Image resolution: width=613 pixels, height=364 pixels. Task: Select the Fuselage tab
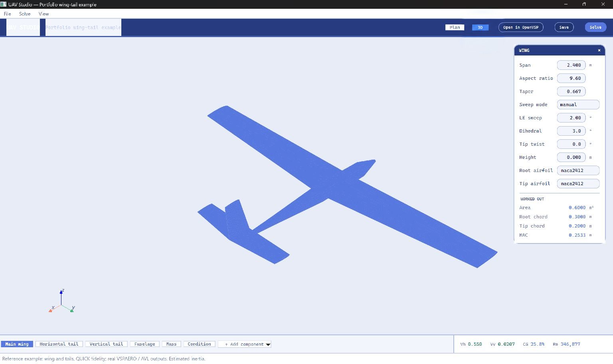pos(144,344)
